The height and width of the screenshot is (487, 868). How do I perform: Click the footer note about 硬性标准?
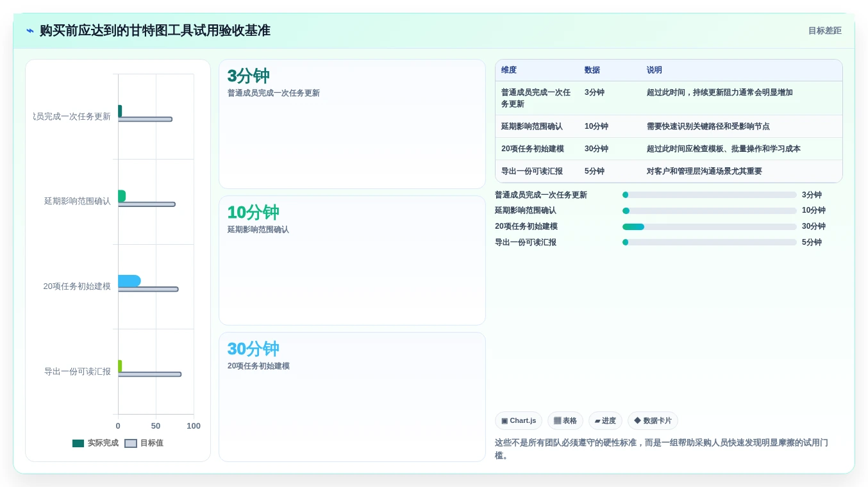point(662,449)
